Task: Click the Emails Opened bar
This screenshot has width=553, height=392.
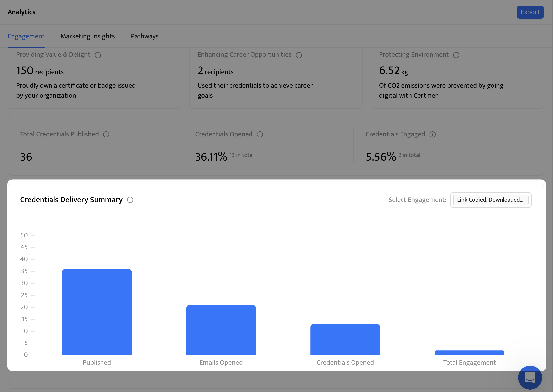Action: 221,330
